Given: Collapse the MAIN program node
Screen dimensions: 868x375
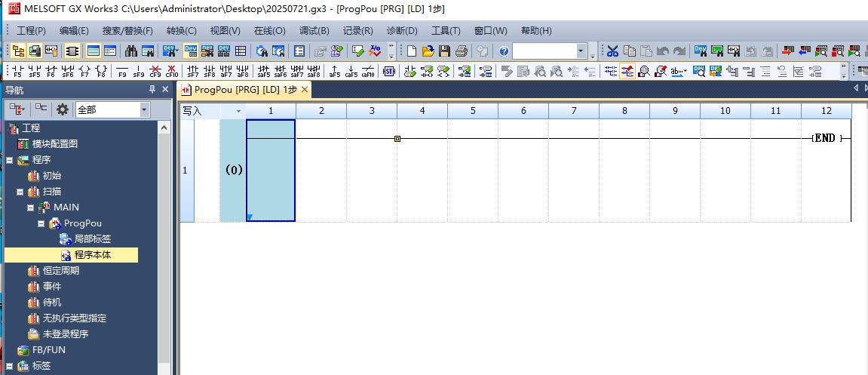Looking at the screenshot, I should [31, 207].
